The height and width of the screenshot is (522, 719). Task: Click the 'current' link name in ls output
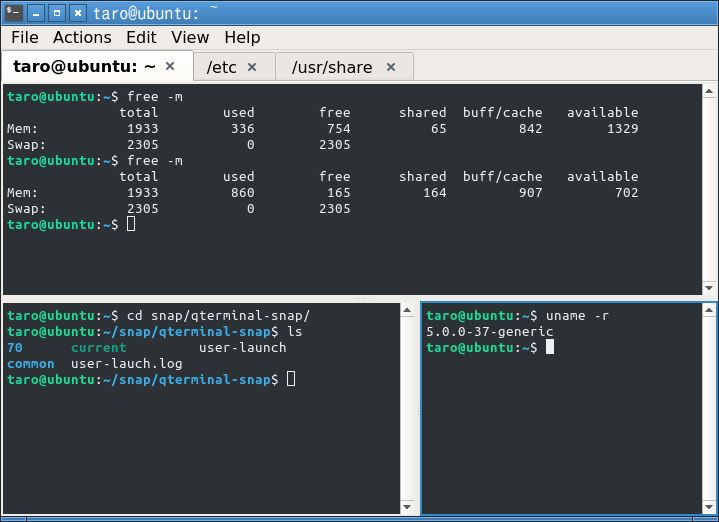(x=99, y=348)
